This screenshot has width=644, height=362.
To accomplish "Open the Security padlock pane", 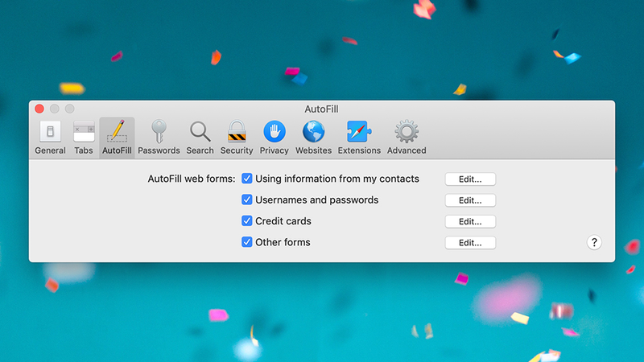I will pyautogui.click(x=237, y=138).
